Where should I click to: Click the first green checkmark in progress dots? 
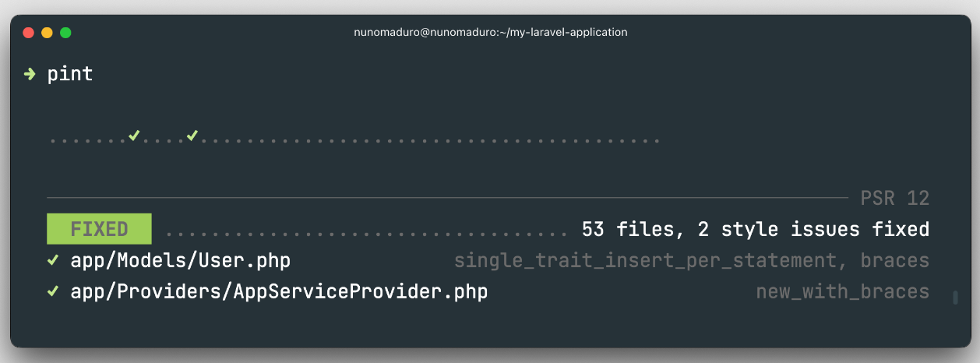tap(134, 136)
